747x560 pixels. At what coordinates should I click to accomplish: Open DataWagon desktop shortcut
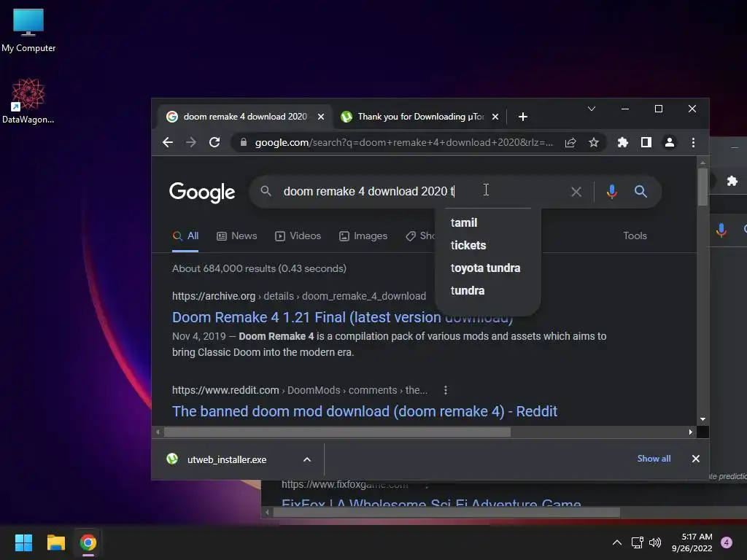click(x=28, y=101)
